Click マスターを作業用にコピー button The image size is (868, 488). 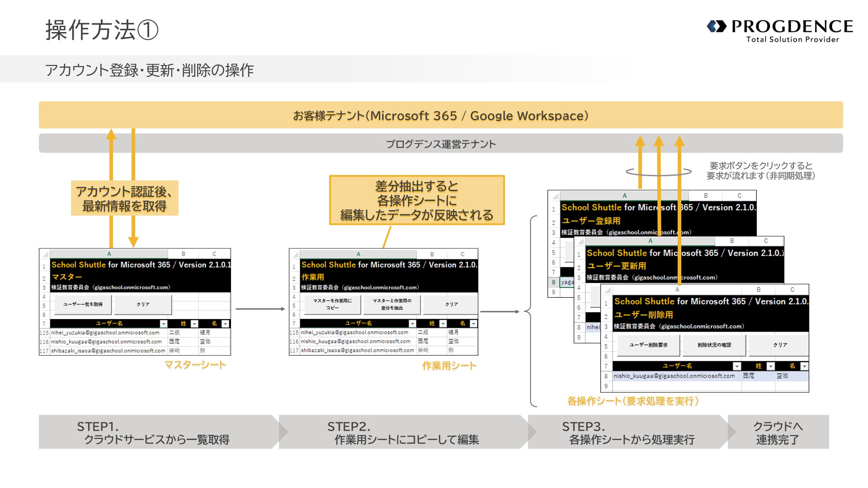(332, 304)
